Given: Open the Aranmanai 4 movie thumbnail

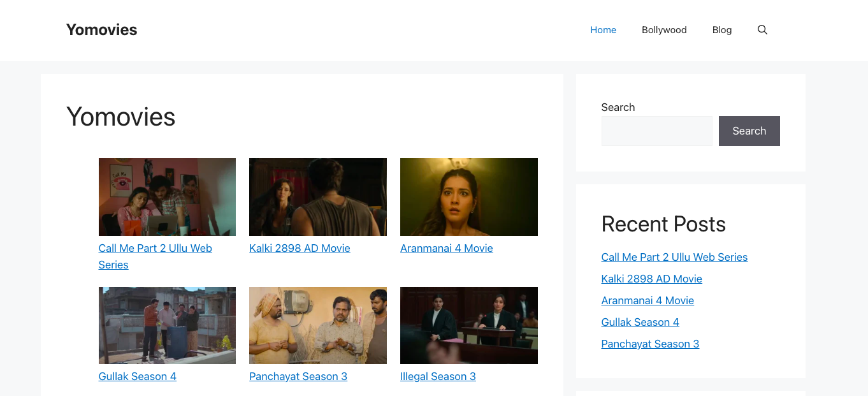Looking at the screenshot, I should tap(469, 197).
